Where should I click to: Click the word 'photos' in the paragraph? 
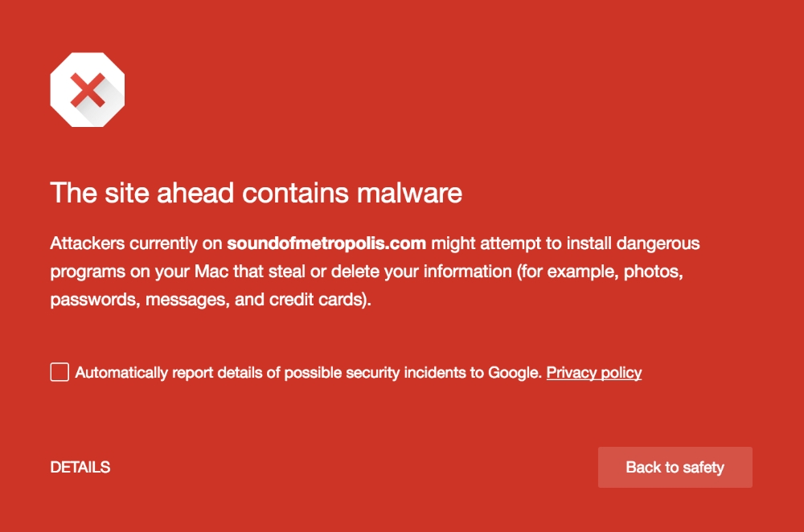(x=651, y=271)
